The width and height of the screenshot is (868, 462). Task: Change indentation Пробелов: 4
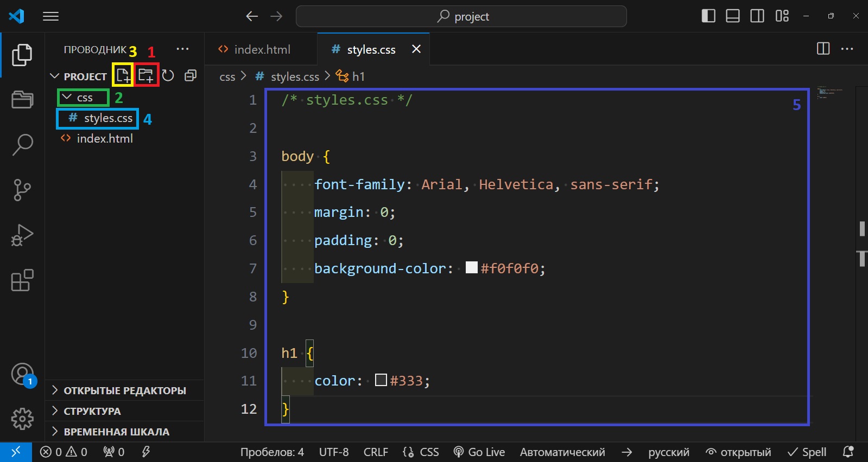[272, 452]
